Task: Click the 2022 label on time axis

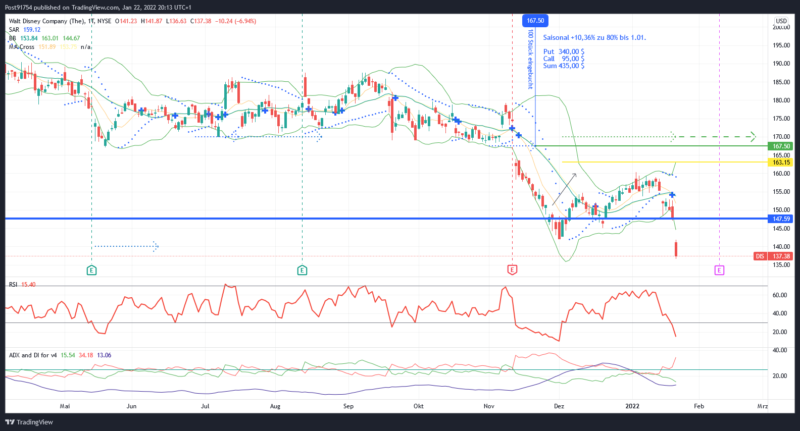Action: click(632, 408)
